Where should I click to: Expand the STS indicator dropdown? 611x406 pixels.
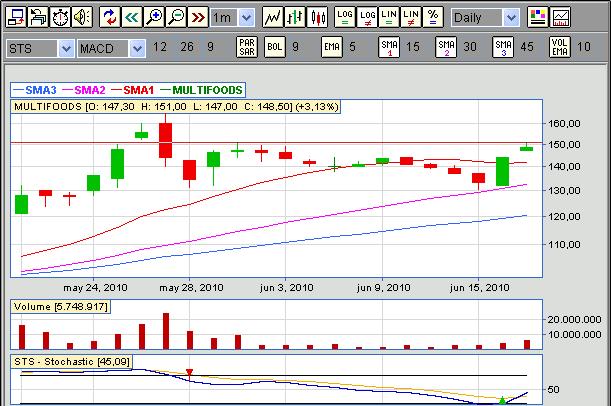pos(66,48)
